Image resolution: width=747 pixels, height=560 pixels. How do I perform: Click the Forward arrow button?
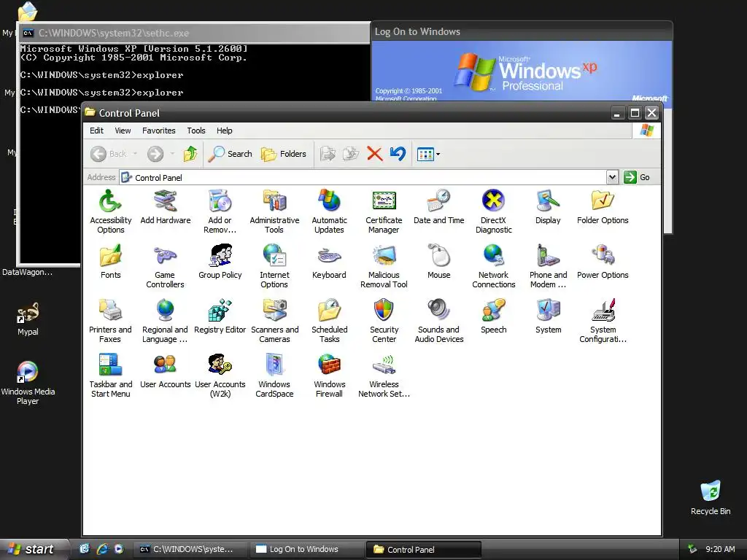pos(155,154)
